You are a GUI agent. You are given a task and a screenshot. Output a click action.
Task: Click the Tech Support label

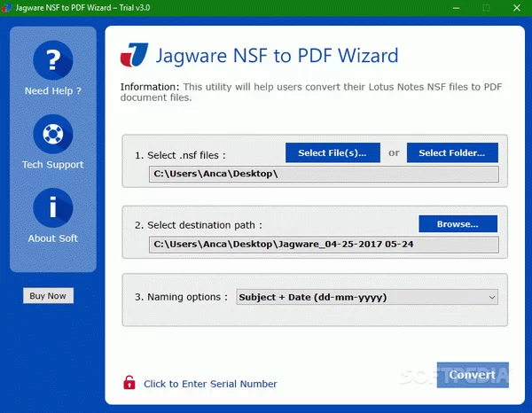(53, 165)
